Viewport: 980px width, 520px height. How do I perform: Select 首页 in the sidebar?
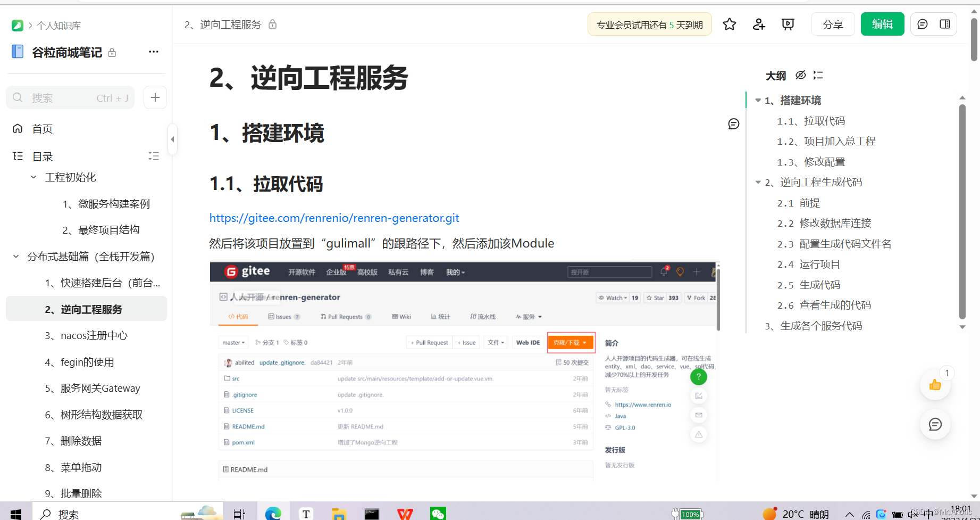tap(42, 128)
